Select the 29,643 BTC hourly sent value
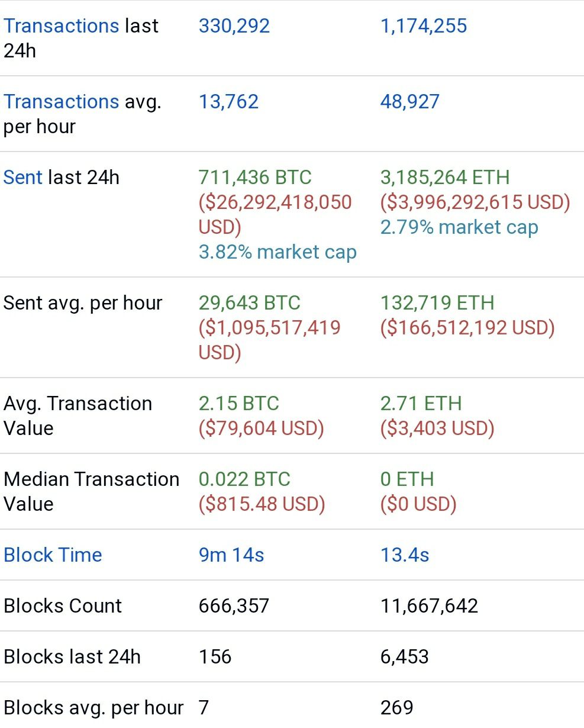 pos(250,303)
